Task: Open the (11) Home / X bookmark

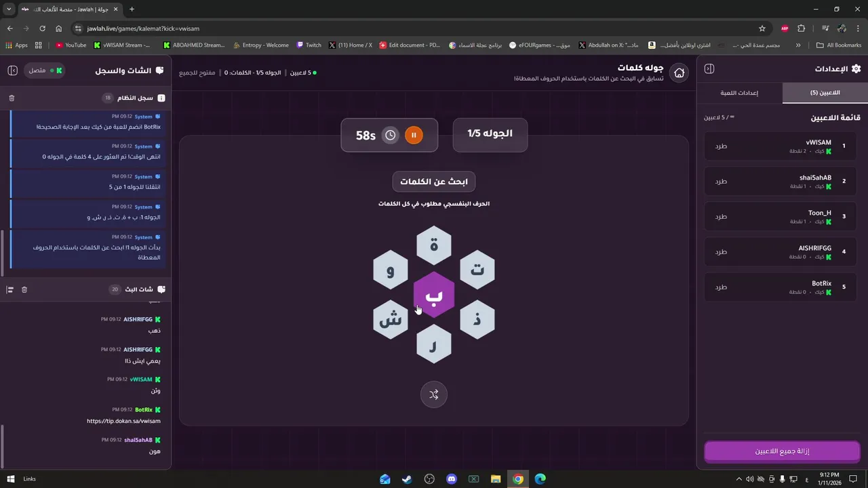Action: click(x=351, y=45)
